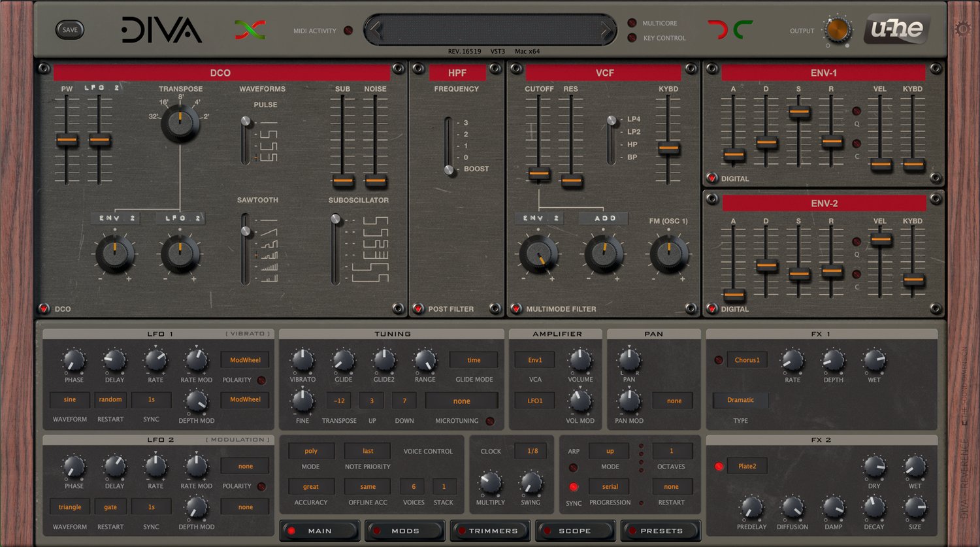This screenshot has height=547, width=980.
Task: Click Voices 6 value field
Action: (x=414, y=486)
